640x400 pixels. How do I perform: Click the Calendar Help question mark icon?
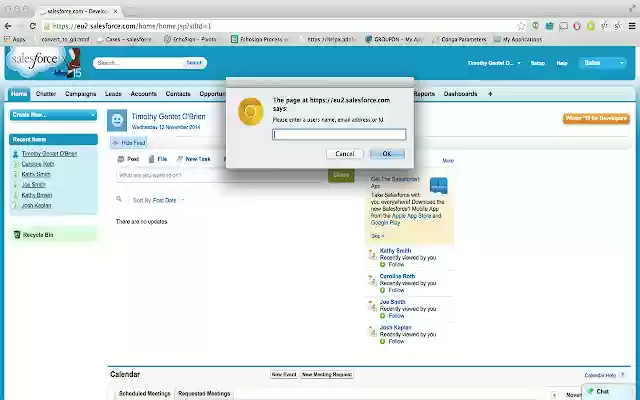(x=622, y=375)
